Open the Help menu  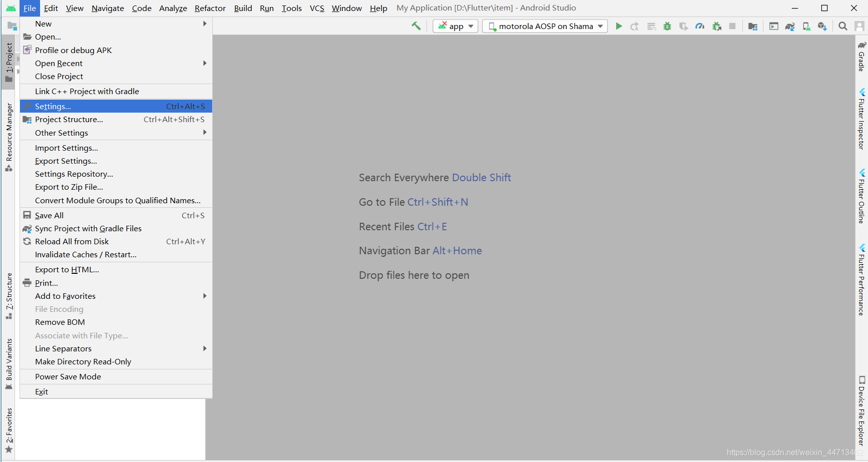tap(378, 8)
